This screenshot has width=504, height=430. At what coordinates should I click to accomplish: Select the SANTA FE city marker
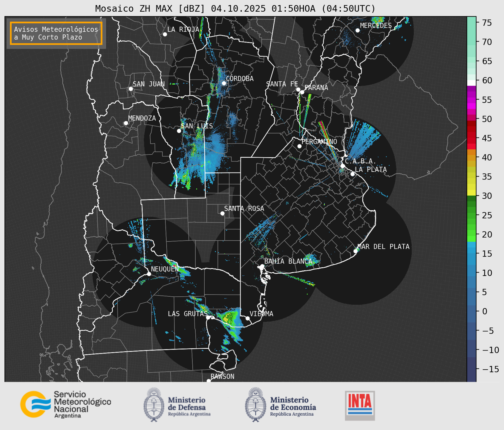tap(298, 89)
